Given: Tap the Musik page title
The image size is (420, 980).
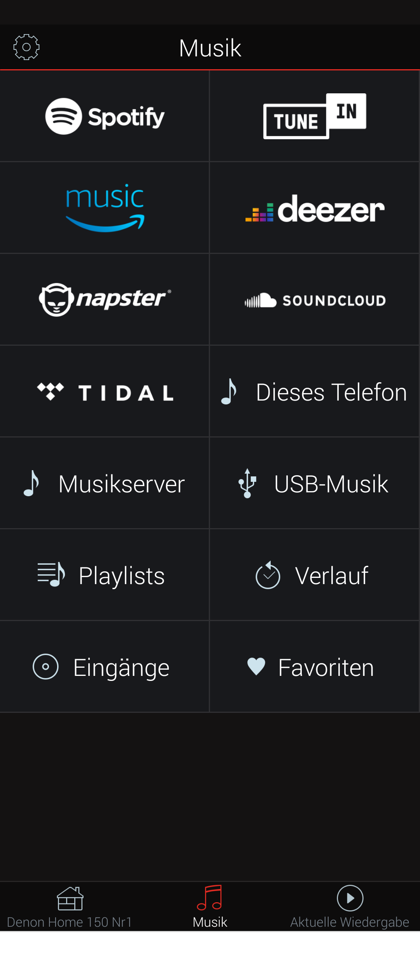Looking at the screenshot, I should pyautogui.click(x=210, y=48).
